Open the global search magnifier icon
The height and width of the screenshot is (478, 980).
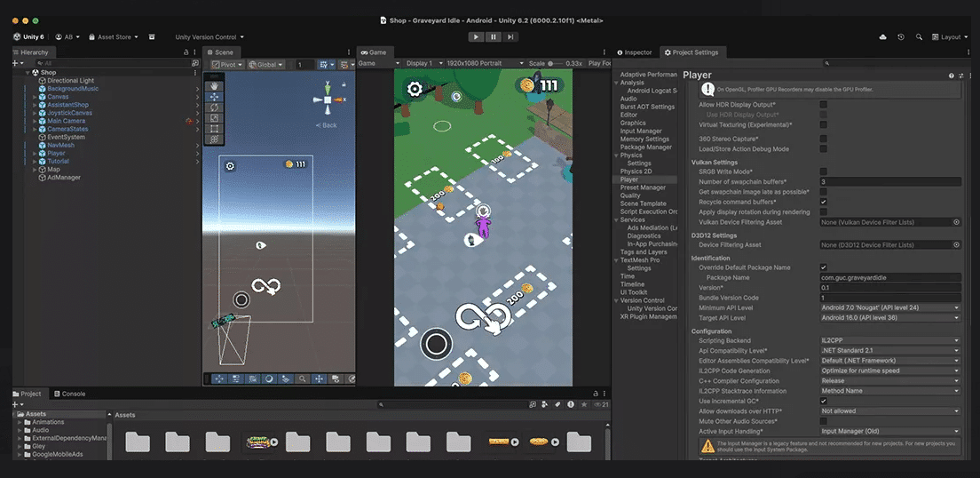point(919,37)
